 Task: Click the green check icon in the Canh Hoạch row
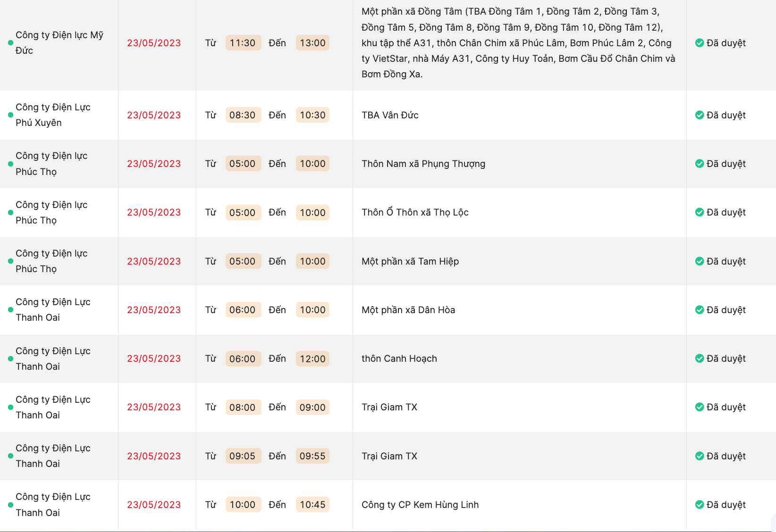coord(700,358)
